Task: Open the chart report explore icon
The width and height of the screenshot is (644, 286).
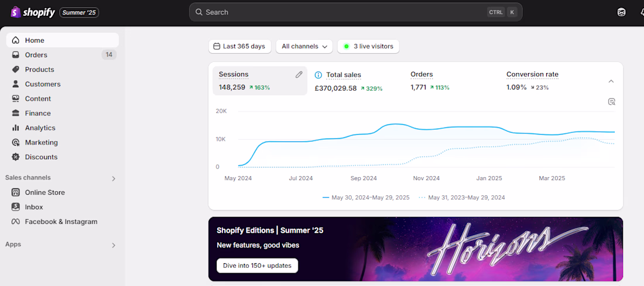Action: (x=612, y=102)
